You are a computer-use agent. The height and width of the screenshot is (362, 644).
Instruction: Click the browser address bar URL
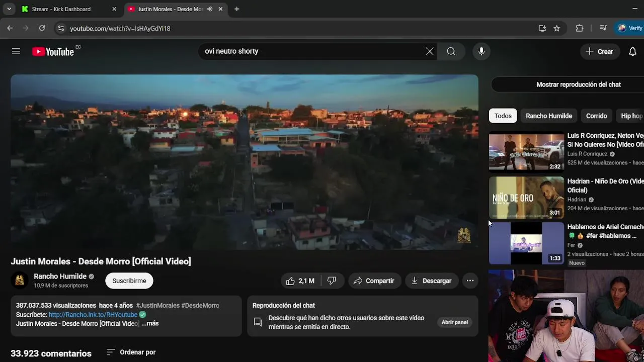point(120,29)
